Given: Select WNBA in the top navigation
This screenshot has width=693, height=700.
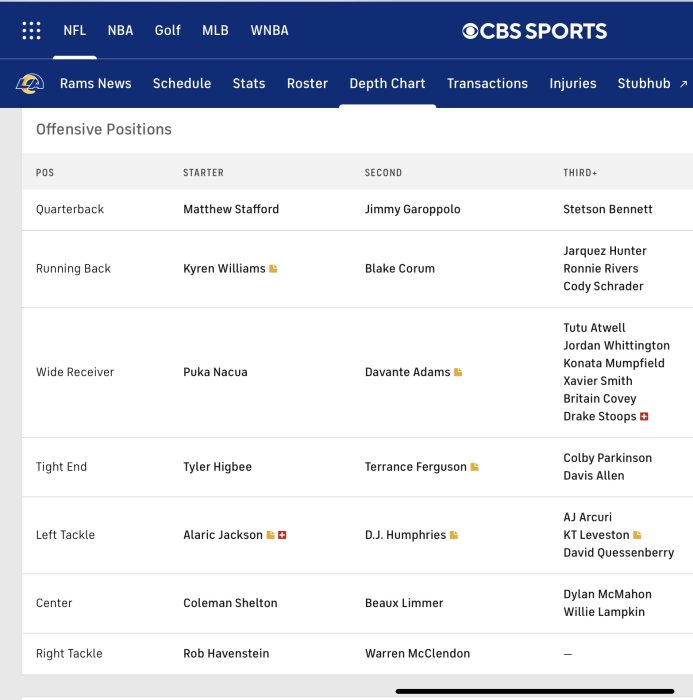Looking at the screenshot, I should tap(269, 30).
